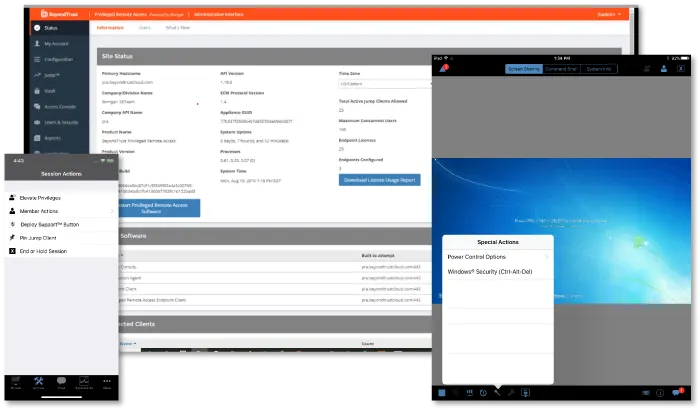
Task: Tap the Actions tools icon on phone
Action: coord(39,383)
